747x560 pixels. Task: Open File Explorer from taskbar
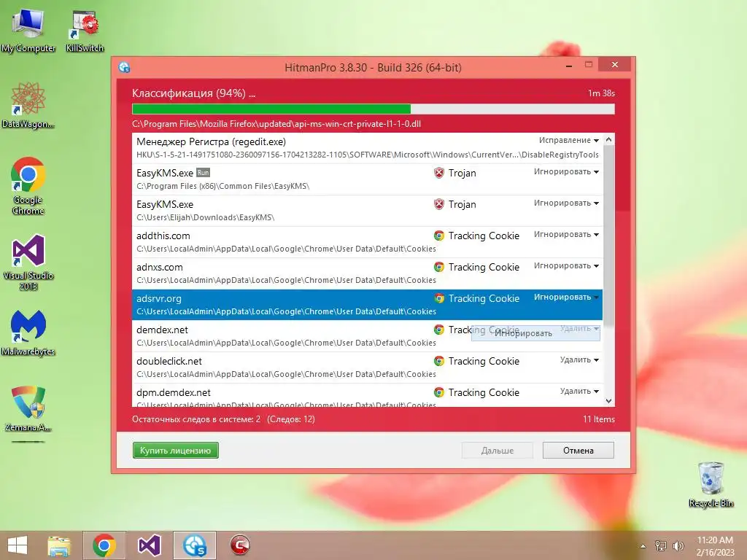(59, 545)
